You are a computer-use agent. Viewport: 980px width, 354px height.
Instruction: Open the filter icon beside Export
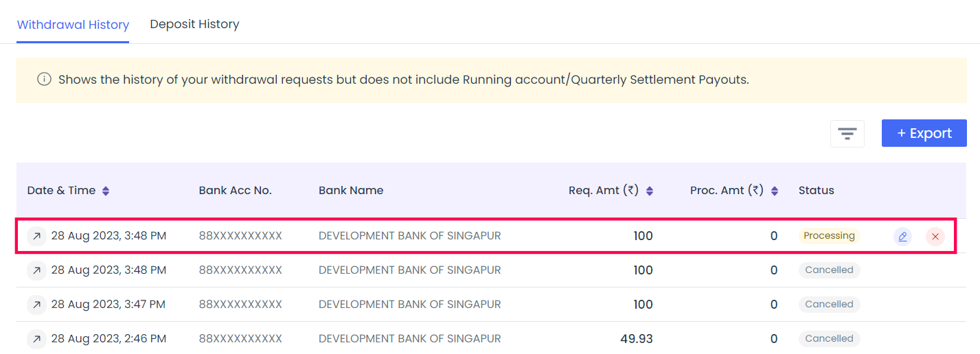pos(847,133)
